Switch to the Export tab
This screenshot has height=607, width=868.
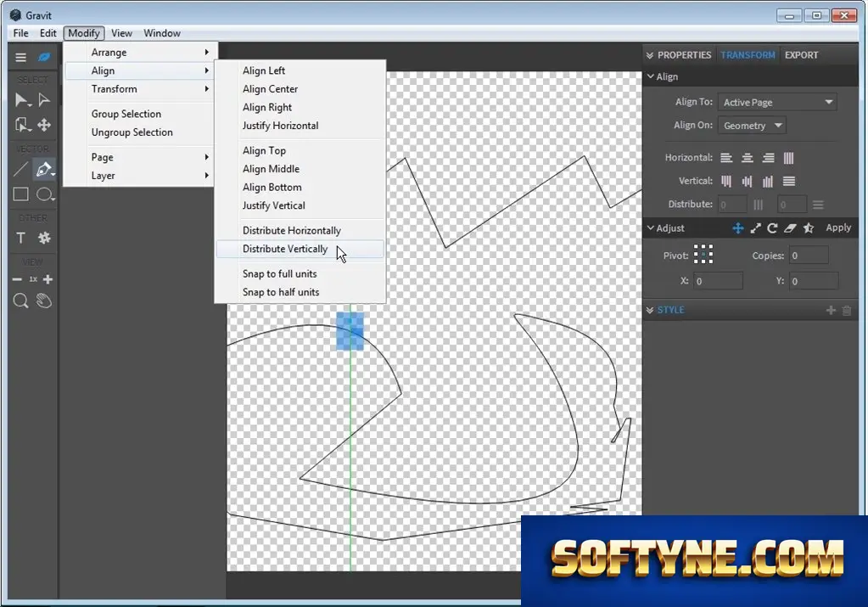[x=801, y=55]
